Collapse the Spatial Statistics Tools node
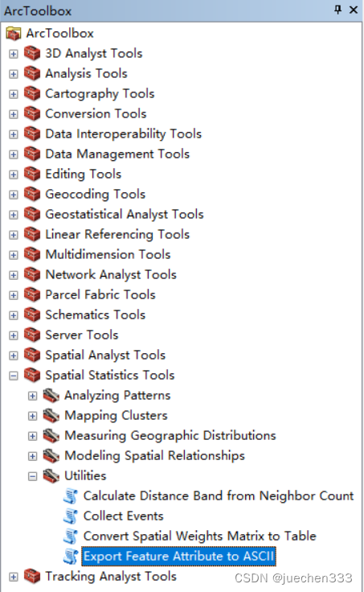Viewport: 364px width, 592px height. 14,376
